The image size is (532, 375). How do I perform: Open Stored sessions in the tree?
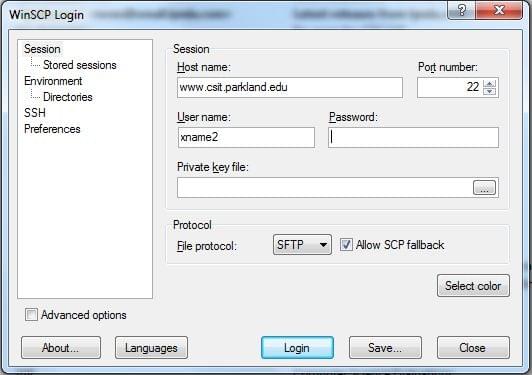[79, 65]
